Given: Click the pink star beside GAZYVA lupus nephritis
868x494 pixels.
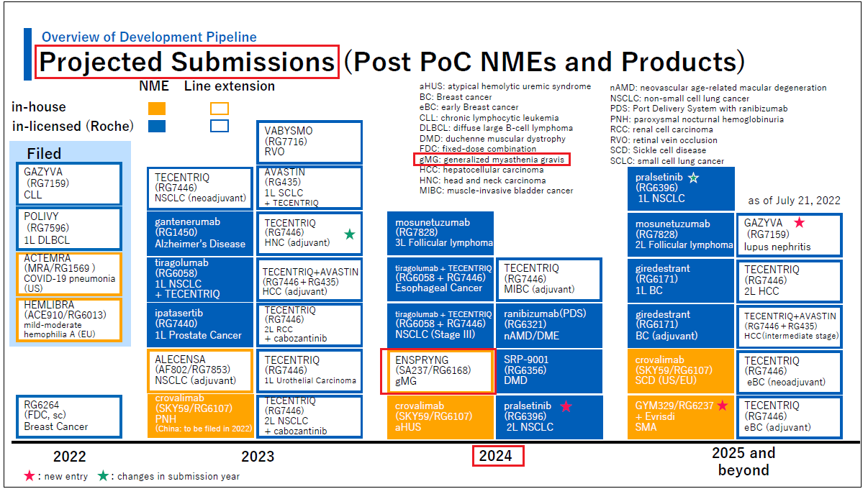Looking at the screenshot, I should click(799, 223).
